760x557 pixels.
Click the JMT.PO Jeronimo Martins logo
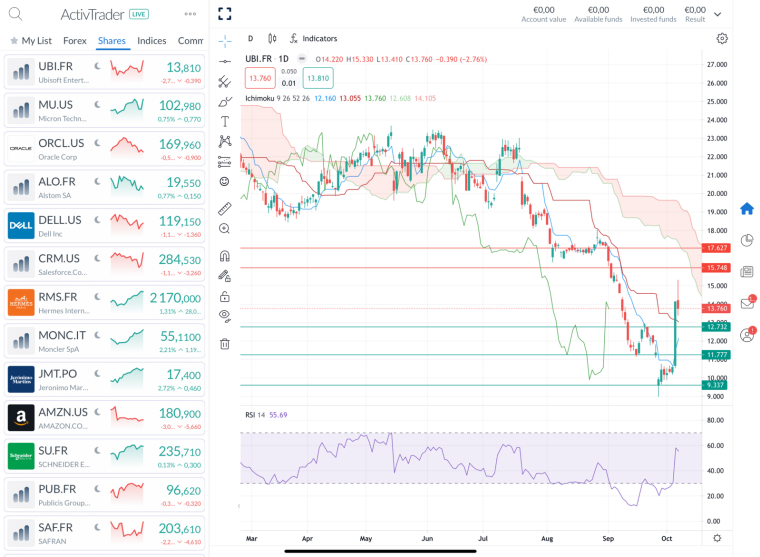[x=21, y=380]
